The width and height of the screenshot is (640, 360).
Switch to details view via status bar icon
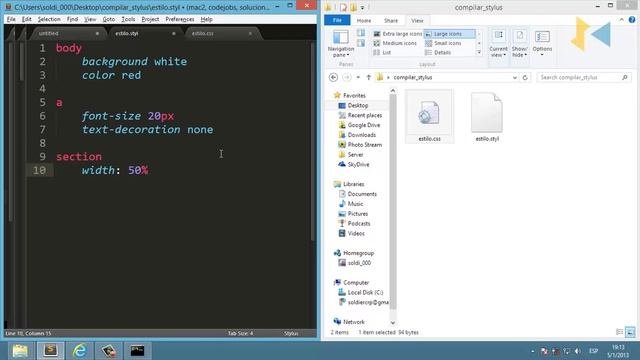(620, 332)
